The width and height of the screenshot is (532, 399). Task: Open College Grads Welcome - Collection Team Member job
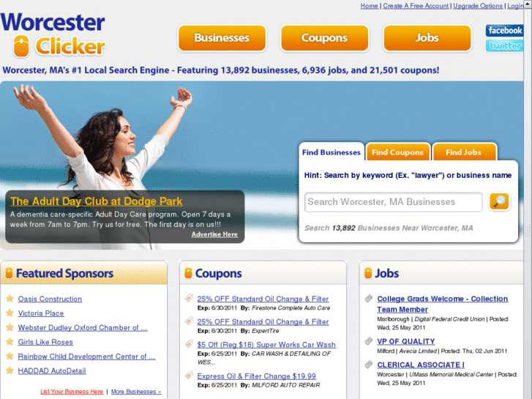pyautogui.click(x=443, y=305)
